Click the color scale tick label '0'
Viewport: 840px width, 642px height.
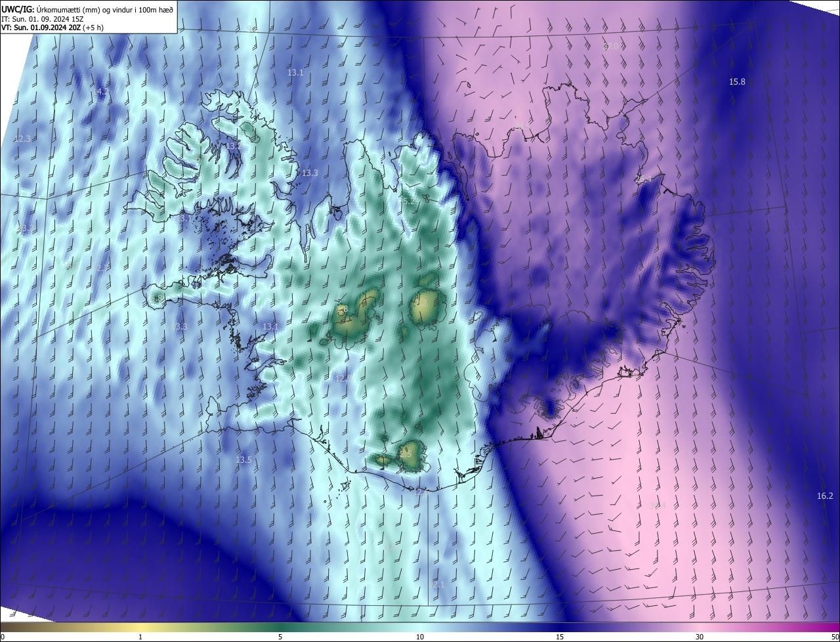(3, 637)
